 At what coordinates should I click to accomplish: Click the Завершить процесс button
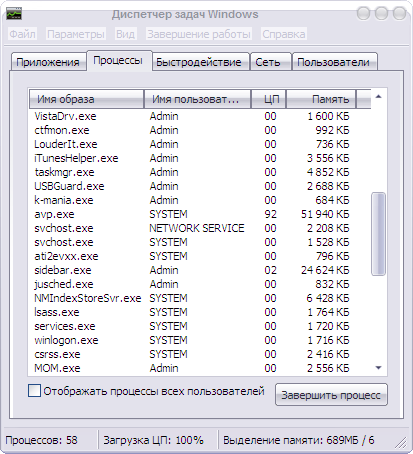click(331, 395)
